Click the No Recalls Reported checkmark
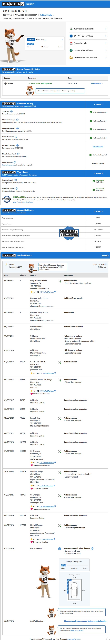This screenshot has width=110, height=644. click(x=91, y=155)
